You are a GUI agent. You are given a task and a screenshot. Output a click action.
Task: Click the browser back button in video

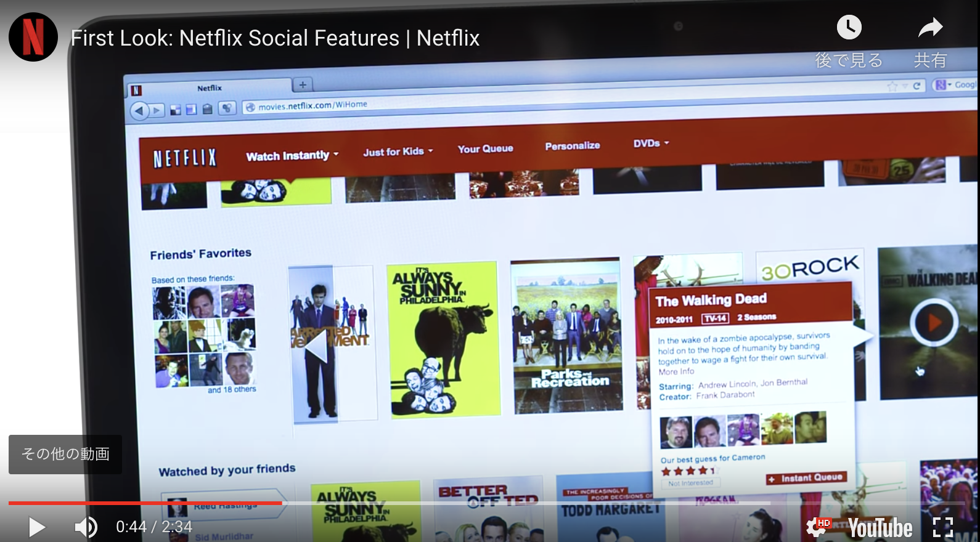[x=140, y=110]
